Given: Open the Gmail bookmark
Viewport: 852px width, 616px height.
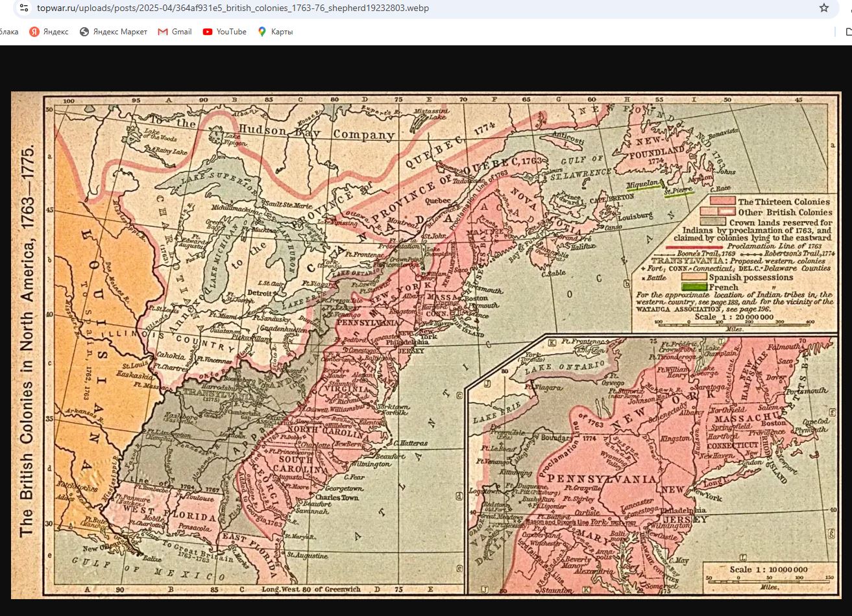Looking at the screenshot, I should point(175,32).
